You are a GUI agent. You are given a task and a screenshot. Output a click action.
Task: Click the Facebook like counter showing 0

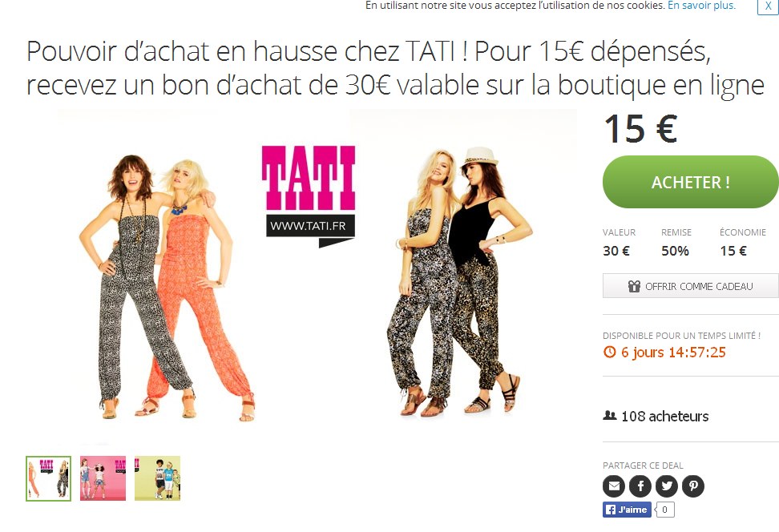click(664, 510)
